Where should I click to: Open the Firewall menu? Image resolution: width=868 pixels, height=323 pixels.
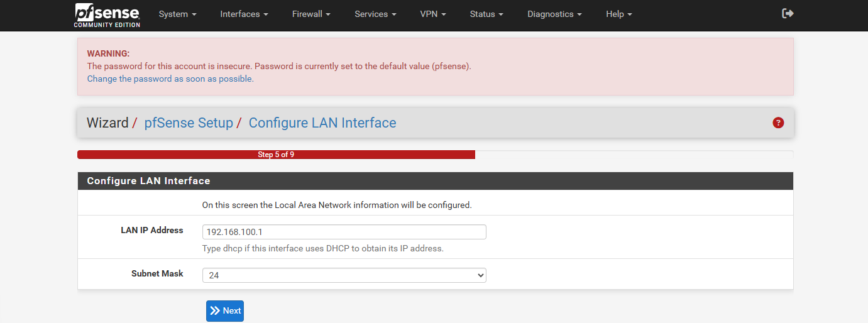point(311,14)
